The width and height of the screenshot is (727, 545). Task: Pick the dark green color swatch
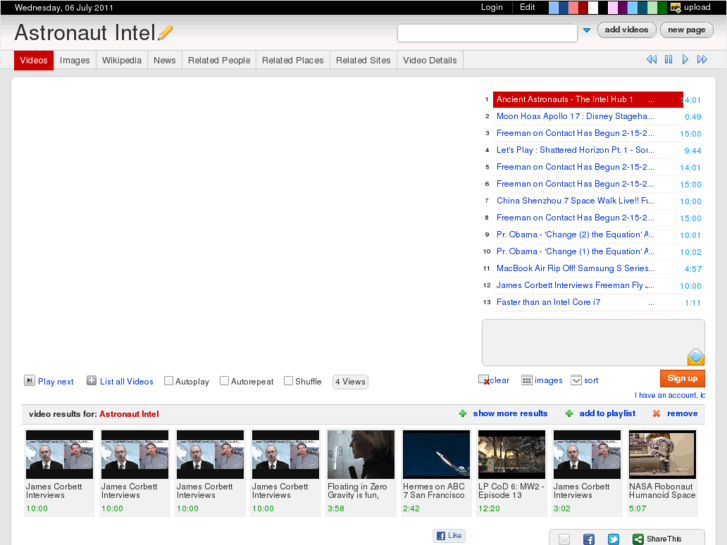(662, 8)
